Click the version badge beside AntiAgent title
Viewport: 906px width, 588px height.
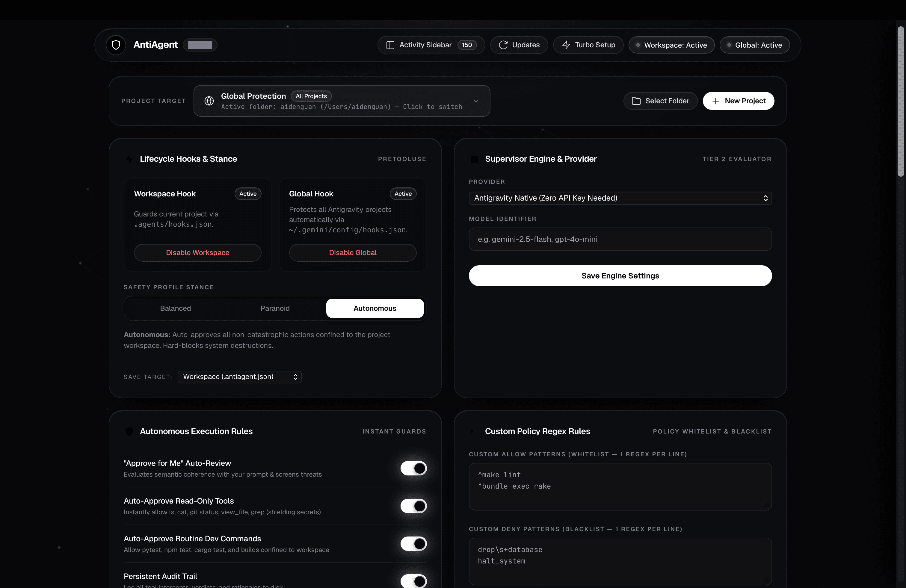click(x=200, y=45)
